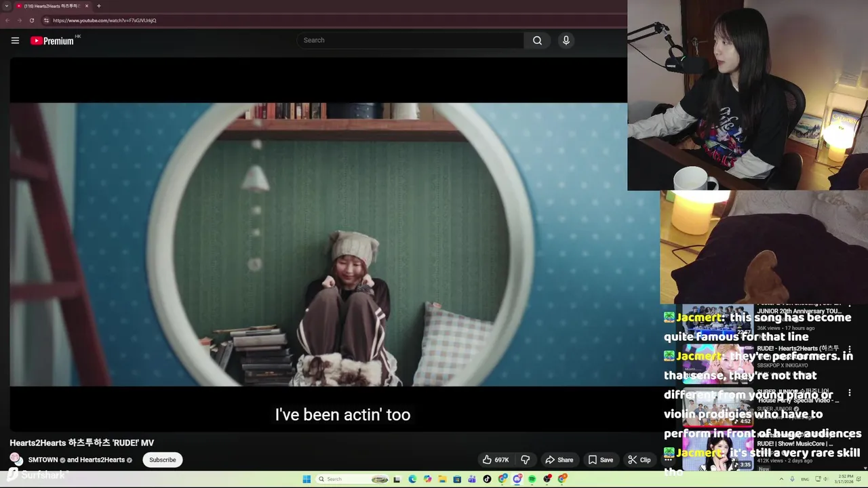The height and width of the screenshot is (488, 868).
Task: Go back in browser history
Action: click(7, 20)
